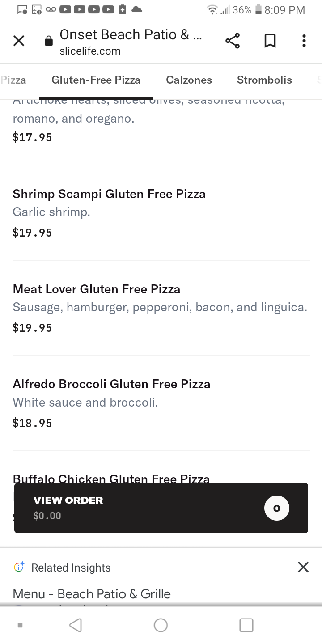Open the three-dot overflow menu

pyautogui.click(x=304, y=41)
